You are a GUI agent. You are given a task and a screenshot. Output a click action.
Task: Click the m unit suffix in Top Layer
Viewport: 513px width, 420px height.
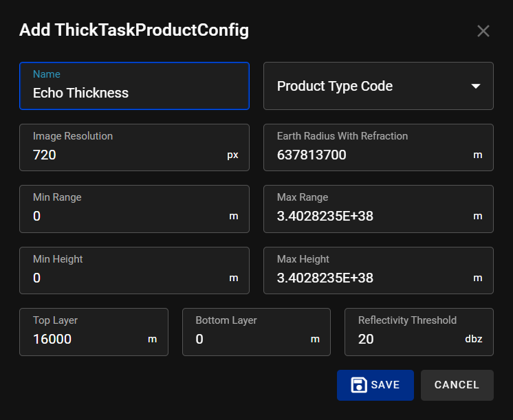(x=153, y=339)
